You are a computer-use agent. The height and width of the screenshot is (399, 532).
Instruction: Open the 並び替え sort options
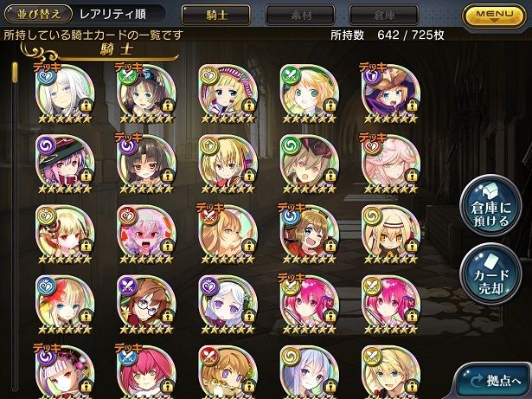[38, 14]
